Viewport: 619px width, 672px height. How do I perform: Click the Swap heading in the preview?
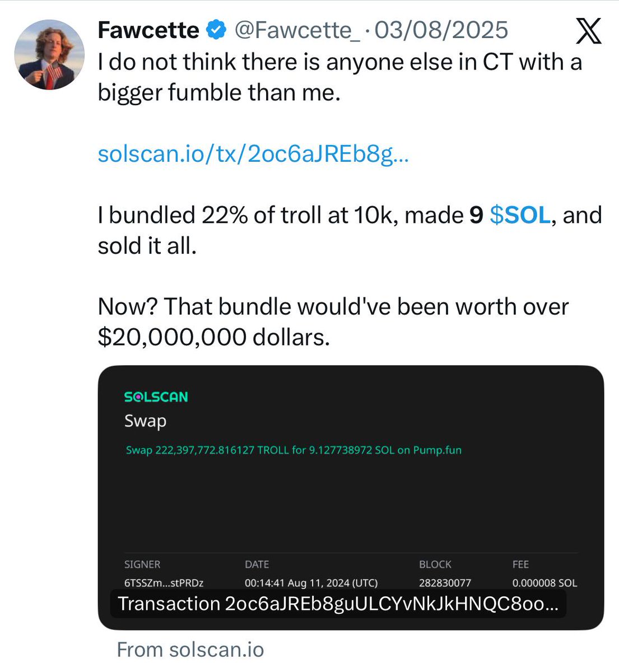point(145,421)
